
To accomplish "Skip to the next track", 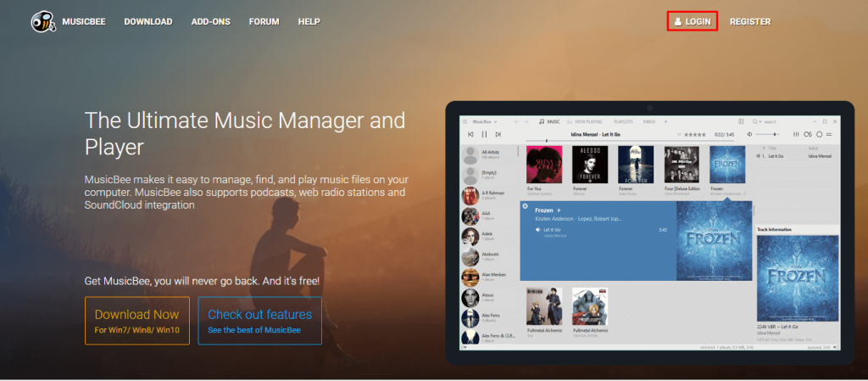I will 498,134.
